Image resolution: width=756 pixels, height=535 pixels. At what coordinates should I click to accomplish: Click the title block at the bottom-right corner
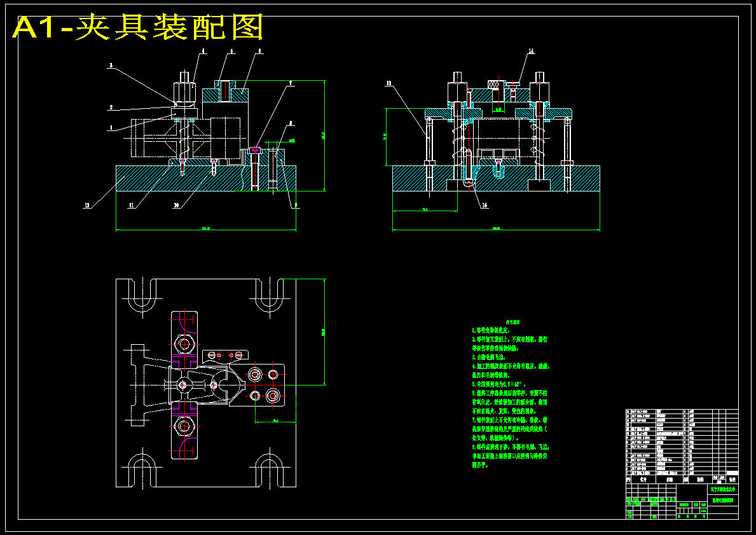tap(682, 502)
